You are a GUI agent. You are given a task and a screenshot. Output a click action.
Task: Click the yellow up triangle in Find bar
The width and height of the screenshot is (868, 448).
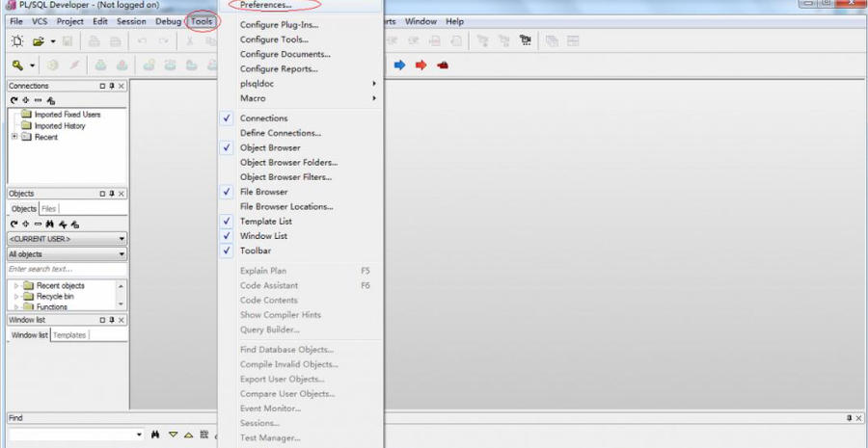[188, 435]
